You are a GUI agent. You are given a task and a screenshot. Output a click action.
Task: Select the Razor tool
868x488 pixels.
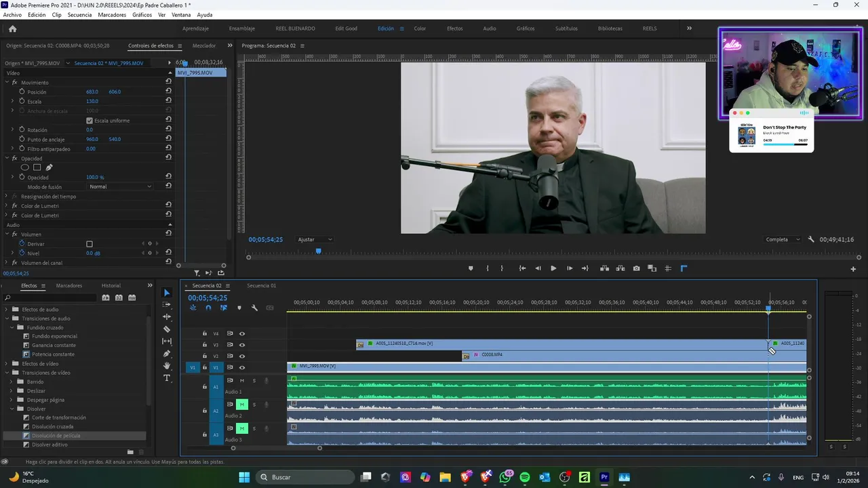(167, 329)
